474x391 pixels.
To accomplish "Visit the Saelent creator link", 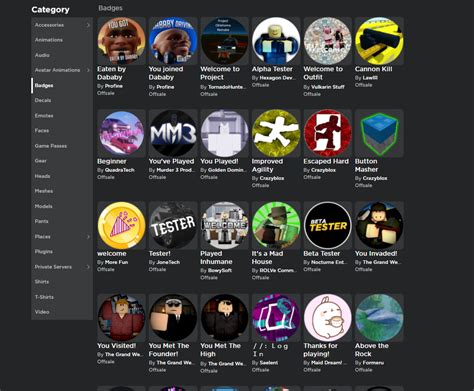I will pyautogui.click(x=269, y=363).
